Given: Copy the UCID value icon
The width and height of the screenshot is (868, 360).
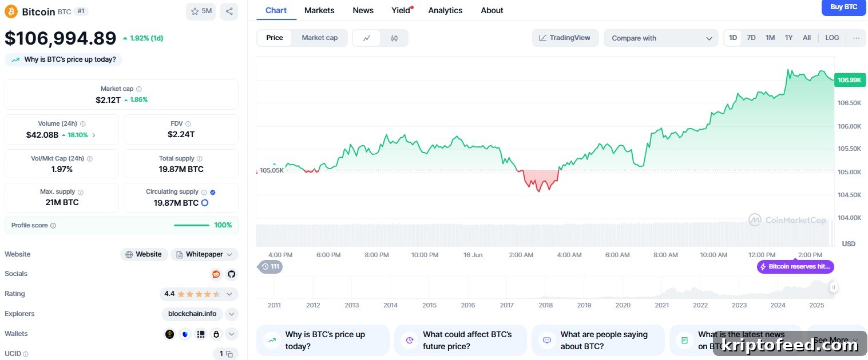Looking at the screenshot, I should click(229, 354).
